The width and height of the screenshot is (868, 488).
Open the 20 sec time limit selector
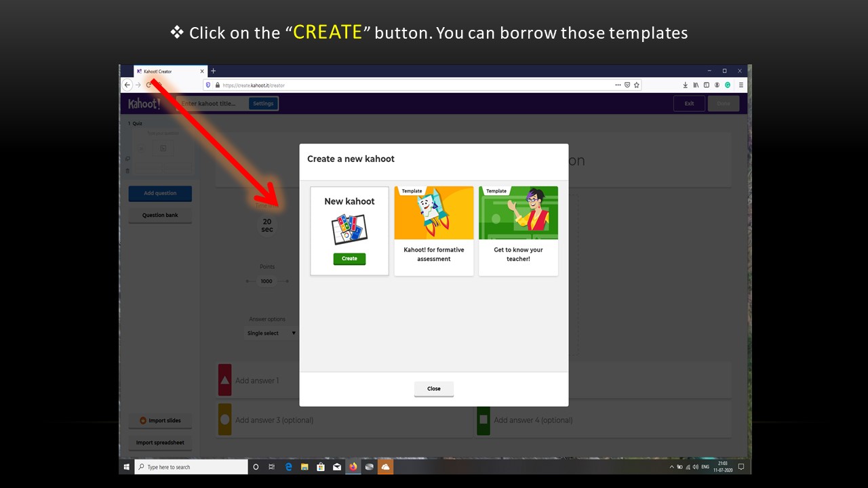(267, 226)
